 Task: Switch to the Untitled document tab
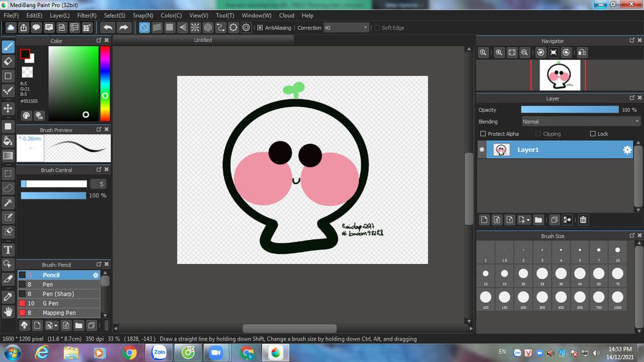click(x=203, y=40)
